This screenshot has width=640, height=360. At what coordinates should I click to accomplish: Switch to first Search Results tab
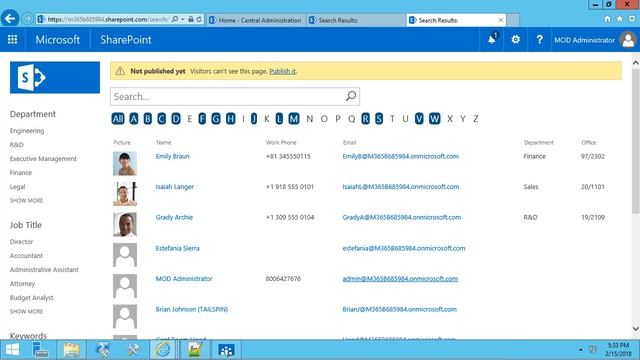pyautogui.click(x=356, y=20)
